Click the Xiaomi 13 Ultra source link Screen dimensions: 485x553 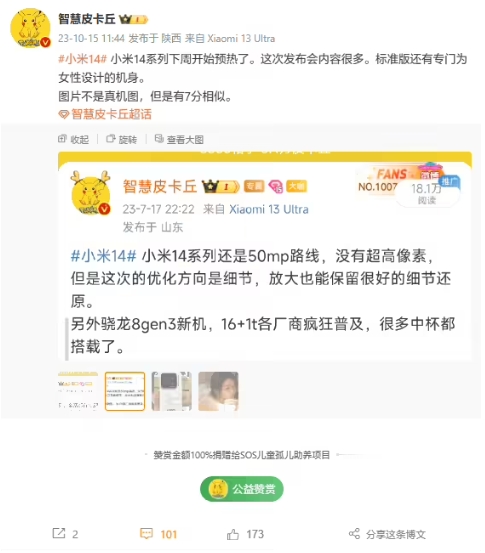click(241, 38)
